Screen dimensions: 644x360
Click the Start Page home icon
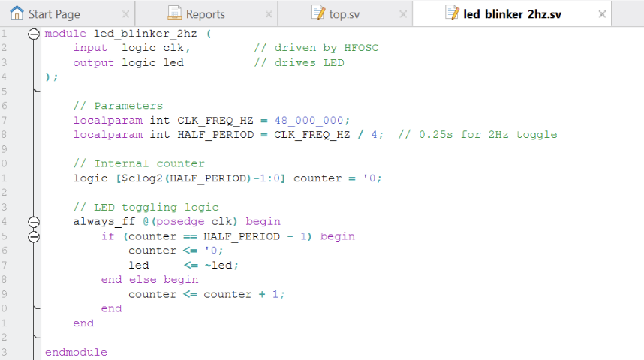coord(17,13)
